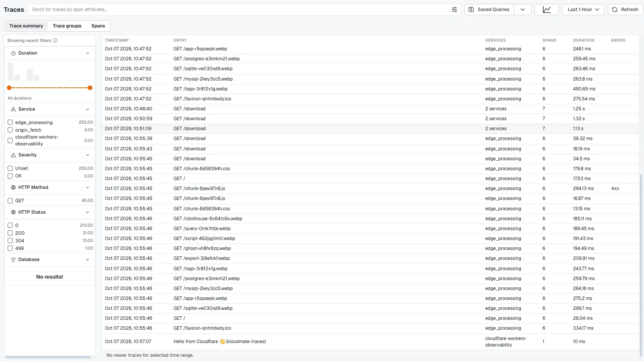Check the HTTP status 499 filter
Viewport: 644px width, 361px height.
(x=10, y=248)
